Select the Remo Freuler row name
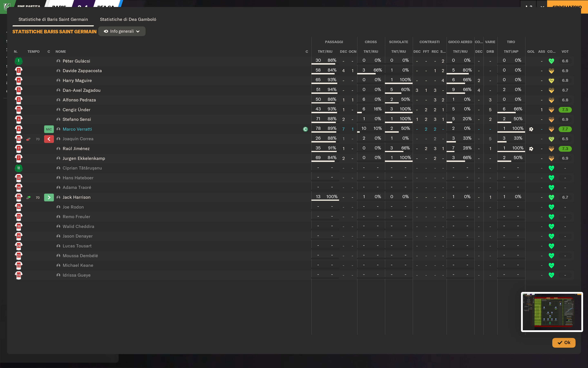Viewport: 588px width, 368px height. click(x=76, y=217)
